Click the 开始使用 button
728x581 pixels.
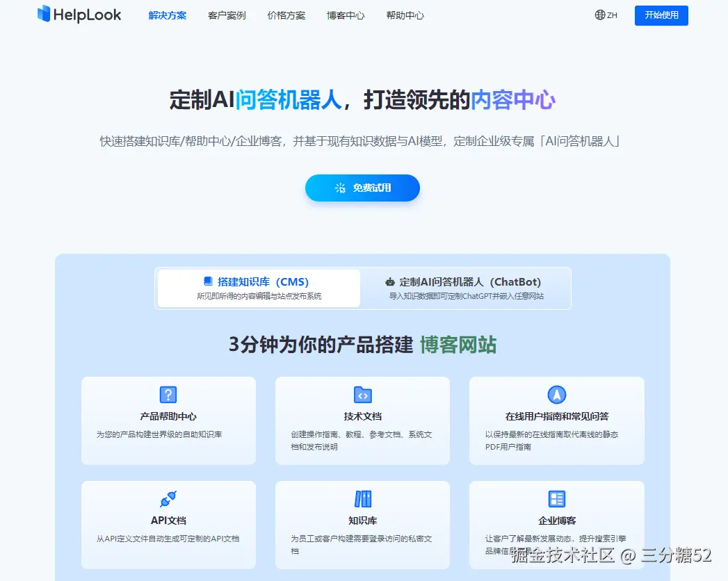click(661, 15)
